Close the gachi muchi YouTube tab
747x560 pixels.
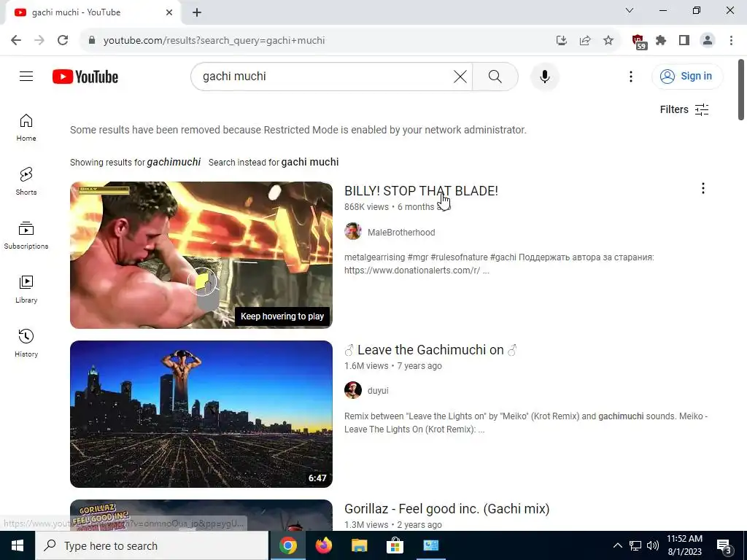(x=169, y=12)
